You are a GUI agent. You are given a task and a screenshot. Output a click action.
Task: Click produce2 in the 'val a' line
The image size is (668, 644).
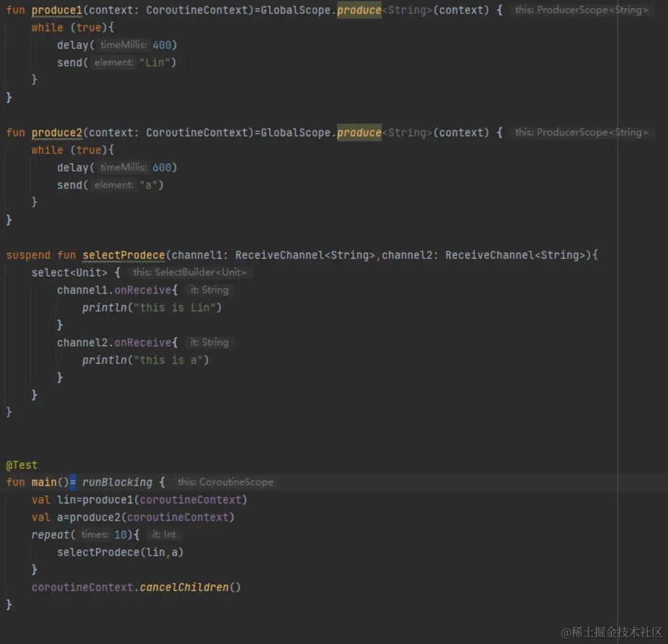pos(95,517)
